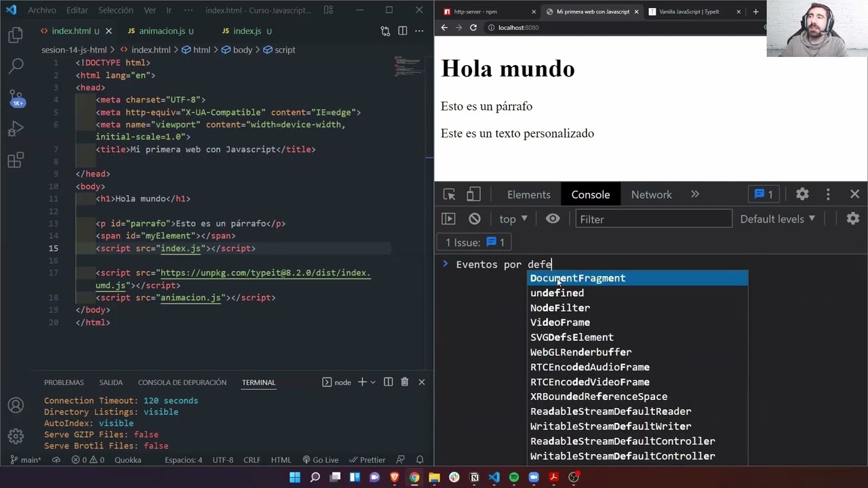Open the Accounts menu in activity bar
868x488 pixels.
[x=16, y=405]
